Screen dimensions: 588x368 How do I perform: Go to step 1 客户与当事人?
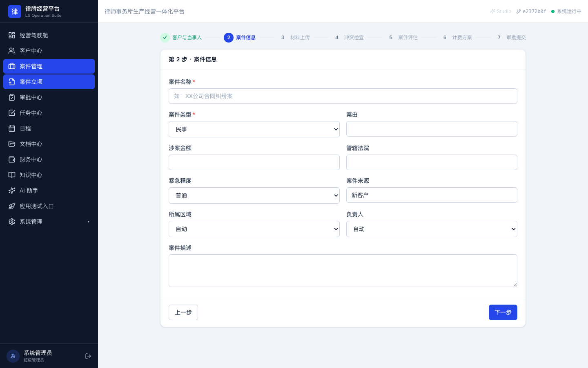tap(181, 38)
